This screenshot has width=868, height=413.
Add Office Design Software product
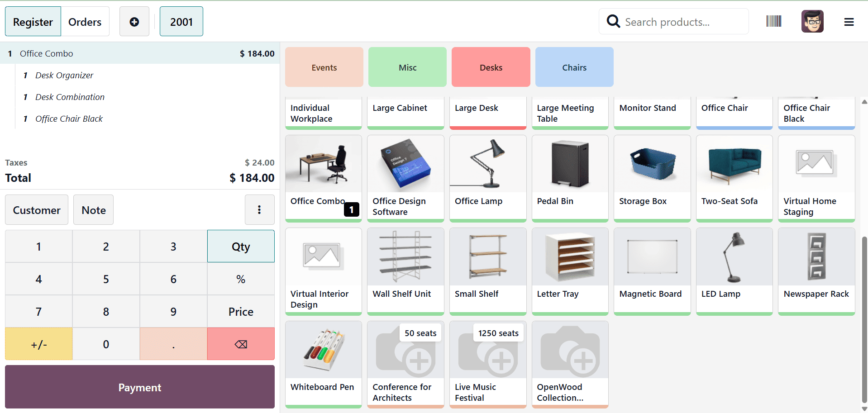click(405, 178)
